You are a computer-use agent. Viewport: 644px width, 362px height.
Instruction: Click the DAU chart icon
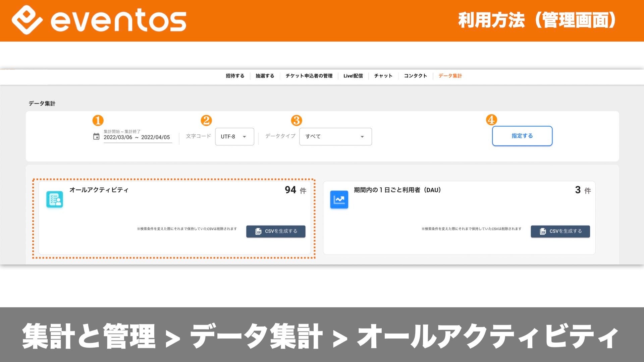click(339, 199)
